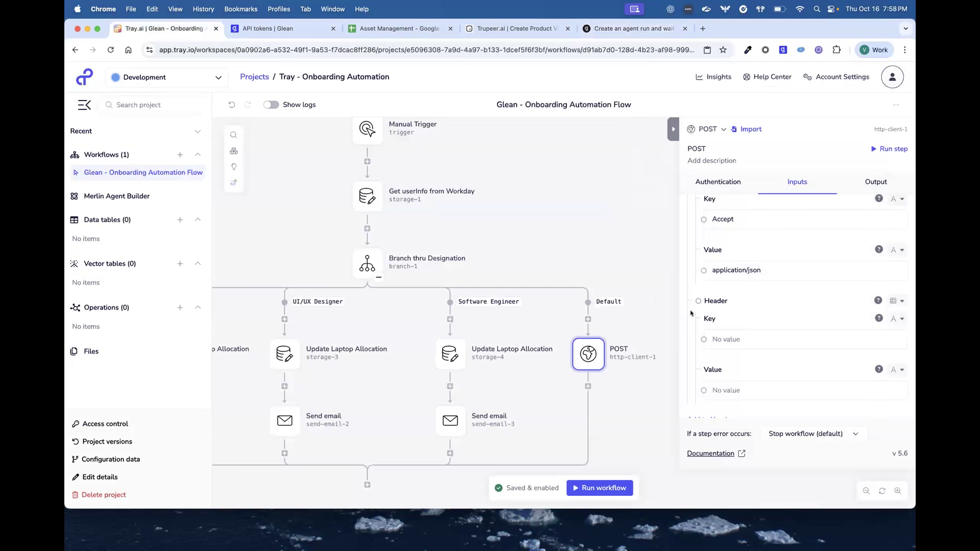Select the application/json value option
Viewport: 980px width, 551px height.
(x=704, y=270)
